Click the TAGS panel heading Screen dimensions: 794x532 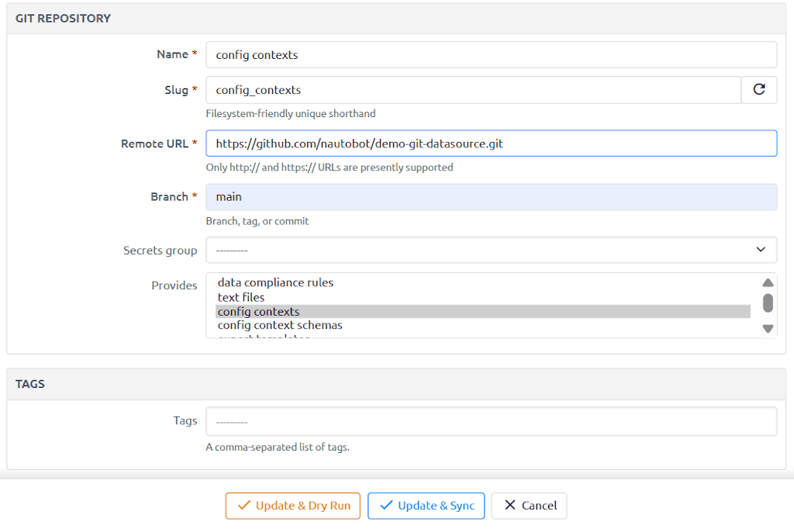30,384
